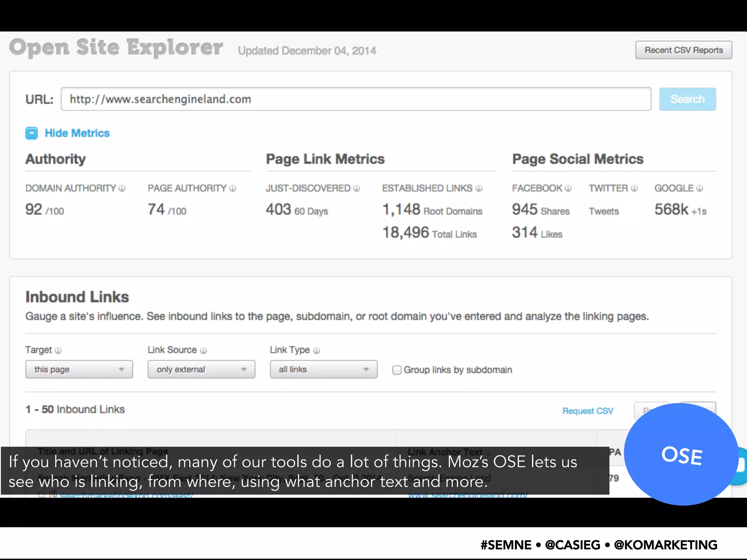Image resolution: width=747 pixels, height=560 pixels.
Task: Click the Target info icon
Action: pyautogui.click(x=58, y=350)
